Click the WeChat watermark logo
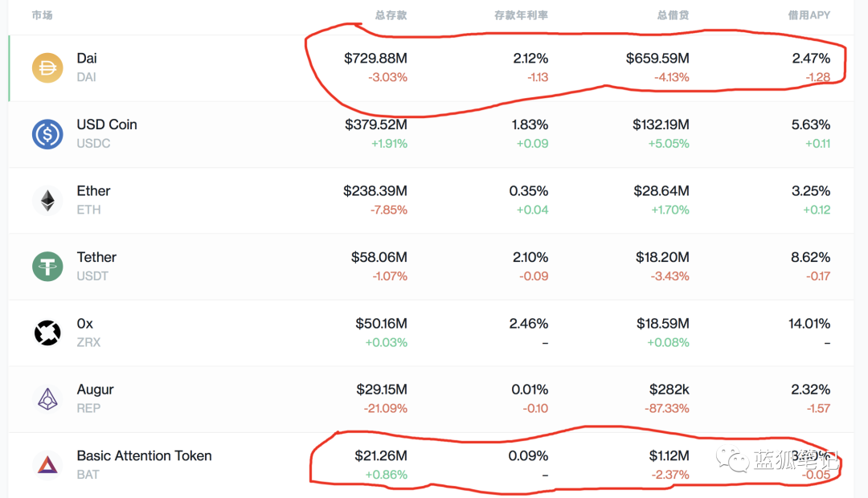The width and height of the screenshot is (868, 498). 733,459
